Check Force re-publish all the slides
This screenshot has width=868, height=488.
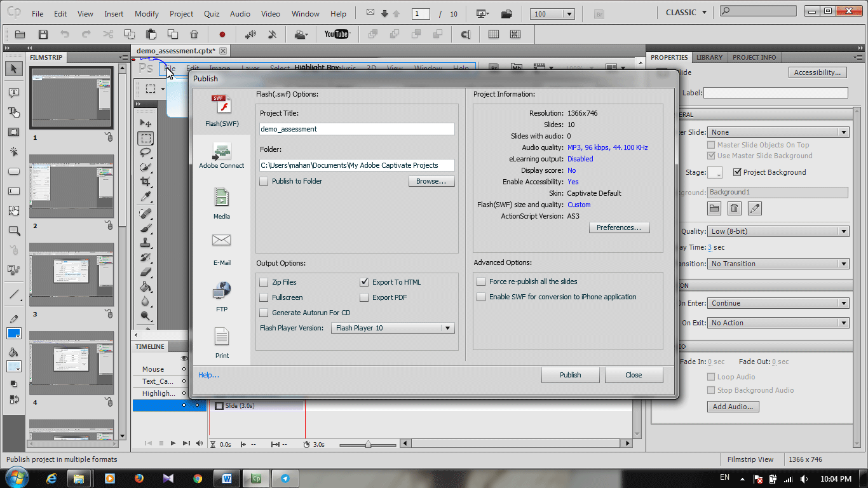[x=481, y=281]
